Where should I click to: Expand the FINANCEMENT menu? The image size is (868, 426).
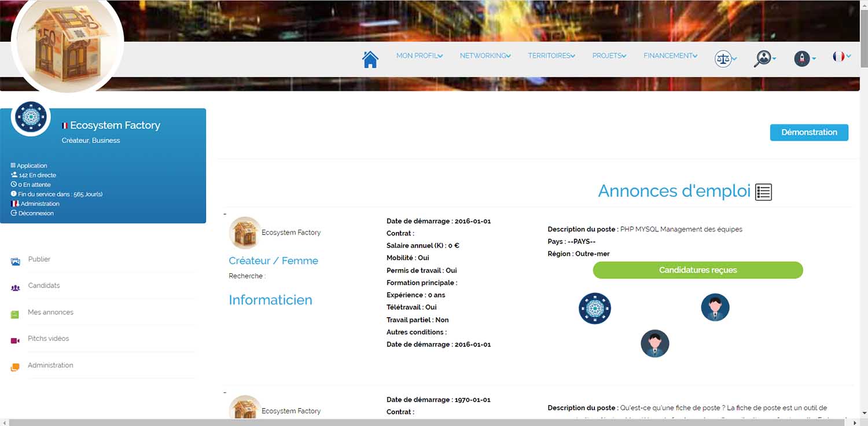[670, 56]
